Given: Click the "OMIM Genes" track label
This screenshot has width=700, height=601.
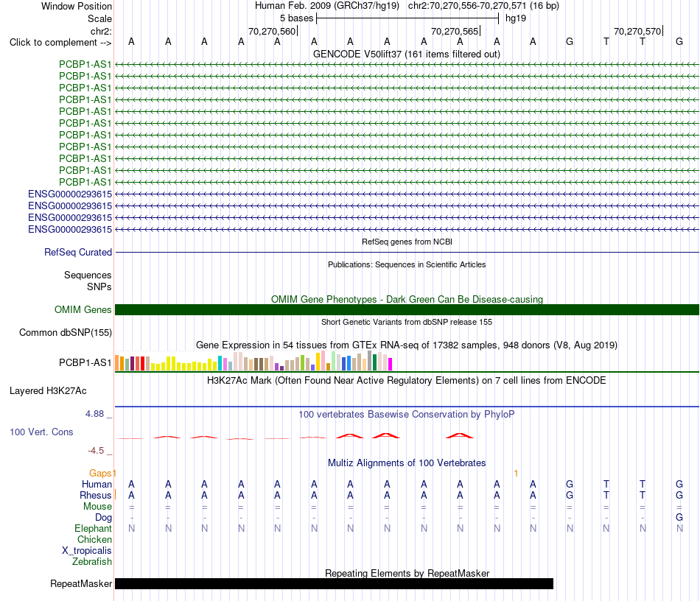Looking at the screenshot, I should point(83,309).
